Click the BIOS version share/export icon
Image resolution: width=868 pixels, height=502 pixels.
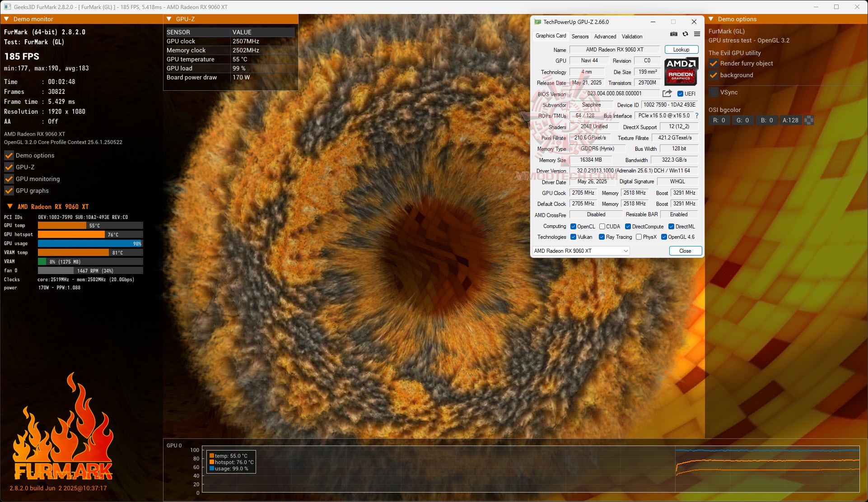pyautogui.click(x=667, y=93)
